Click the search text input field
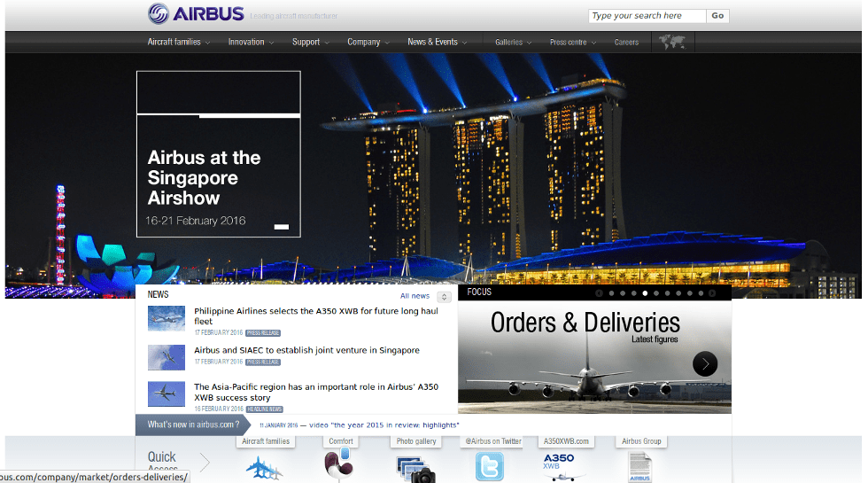This screenshot has height=483, width=868. [647, 15]
